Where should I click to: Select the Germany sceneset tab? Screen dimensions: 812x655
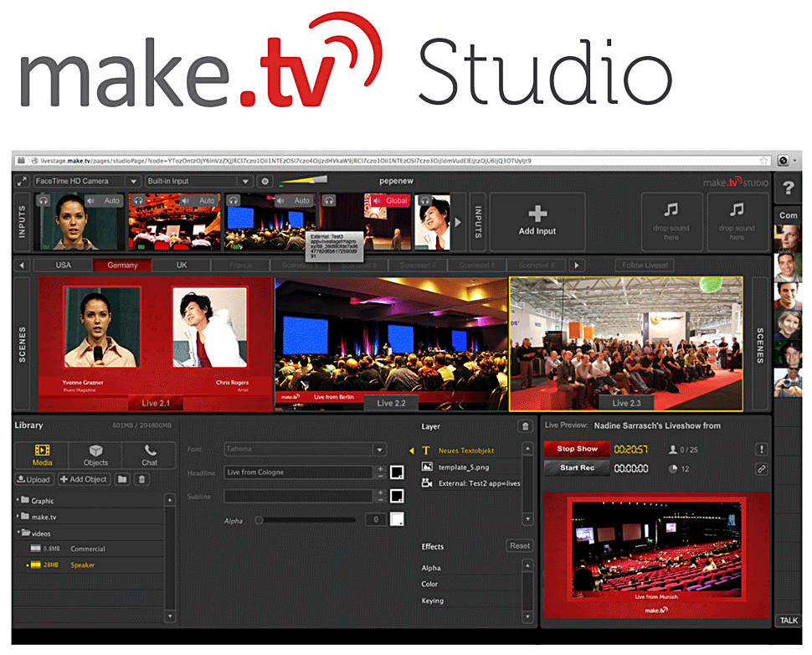point(121,266)
